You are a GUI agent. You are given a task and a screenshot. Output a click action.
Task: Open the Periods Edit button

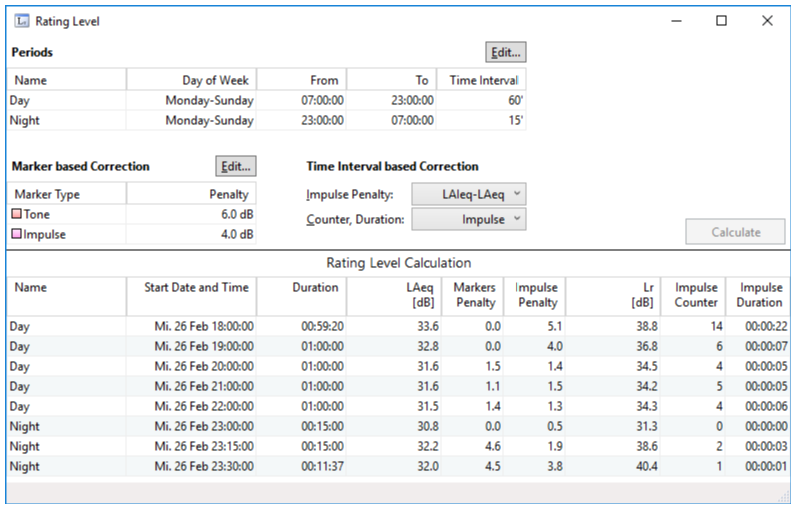pyautogui.click(x=505, y=52)
